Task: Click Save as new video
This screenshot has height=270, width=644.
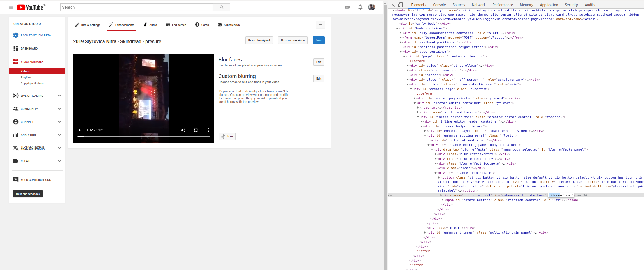Action: coord(293,40)
